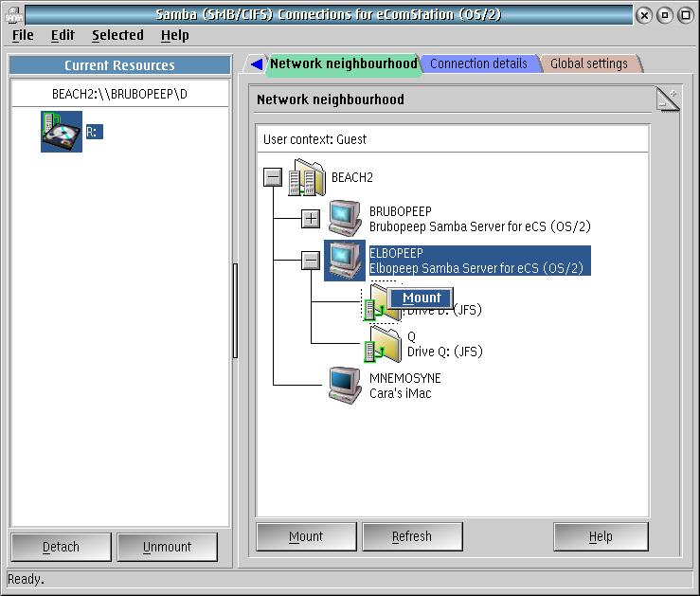Click the Q share folder icon
The height and width of the screenshot is (596, 700).
[x=383, y=344]
